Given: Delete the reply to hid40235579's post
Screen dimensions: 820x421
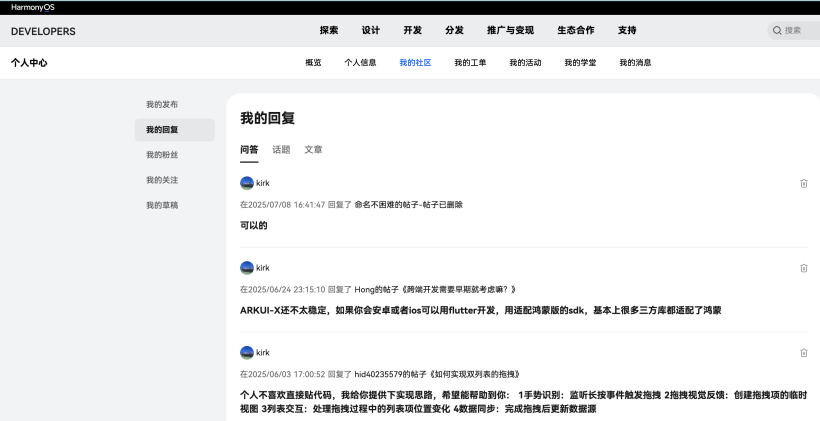Looking at the screenshot, I should [803, 353].
